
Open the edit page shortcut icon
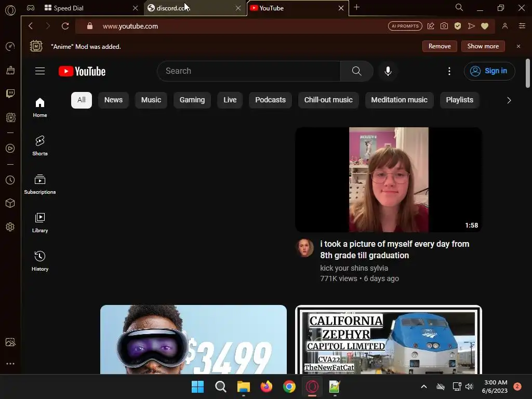click(x=431, y=26)
